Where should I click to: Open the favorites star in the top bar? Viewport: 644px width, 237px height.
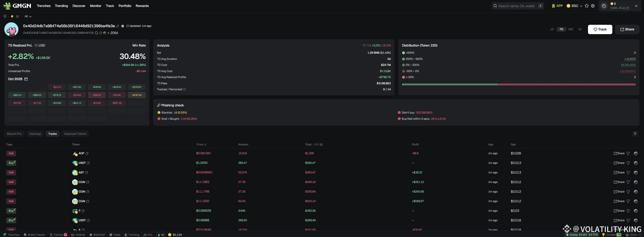[586, 6]
